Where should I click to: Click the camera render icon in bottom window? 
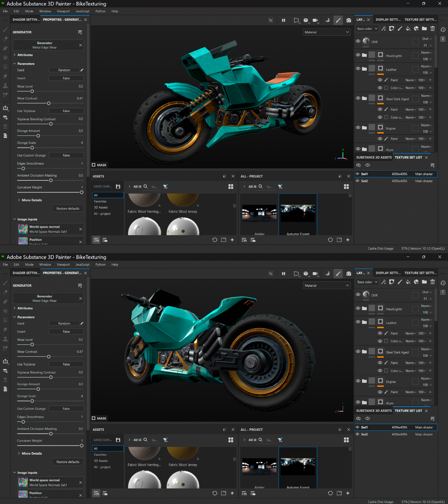(x=348, y=274)
